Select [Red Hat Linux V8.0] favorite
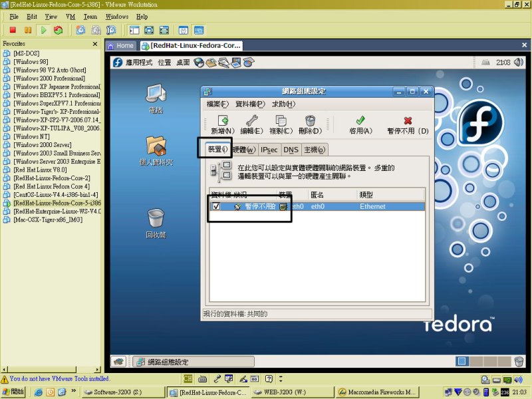Image resolution: width=532 pixels, height=399 pixels. 40,170
